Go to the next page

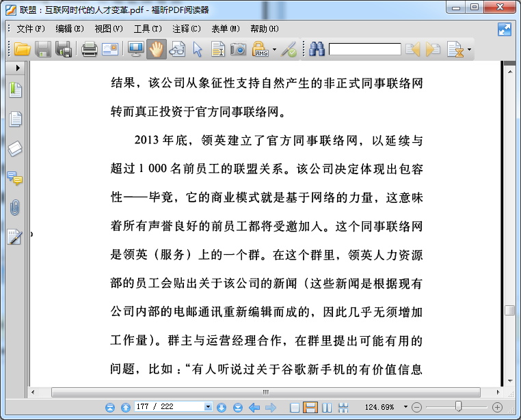pyautogui.click(x=222, y=408)
